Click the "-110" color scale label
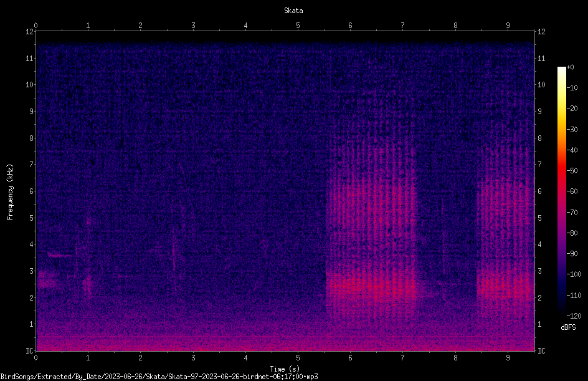The image size is (588, 381). coord(574,296)
